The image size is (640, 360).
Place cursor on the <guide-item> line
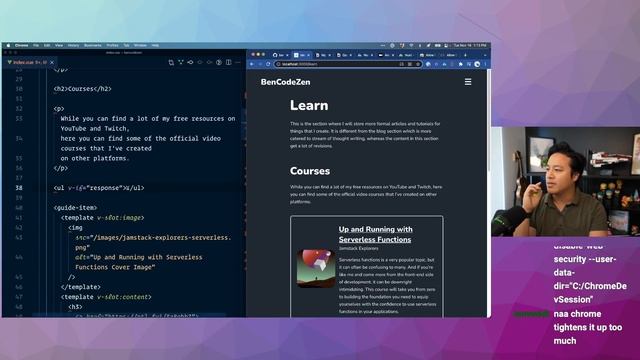(75, 208)
